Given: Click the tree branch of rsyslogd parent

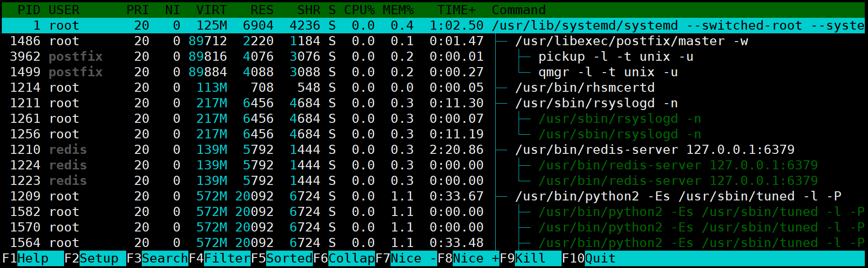Looking at the screenshot, I should [x=502, y=103].
